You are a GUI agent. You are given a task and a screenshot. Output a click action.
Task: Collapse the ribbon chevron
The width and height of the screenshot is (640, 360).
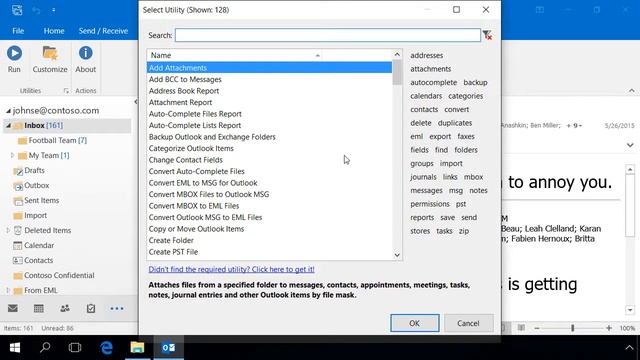click(631, 91)
